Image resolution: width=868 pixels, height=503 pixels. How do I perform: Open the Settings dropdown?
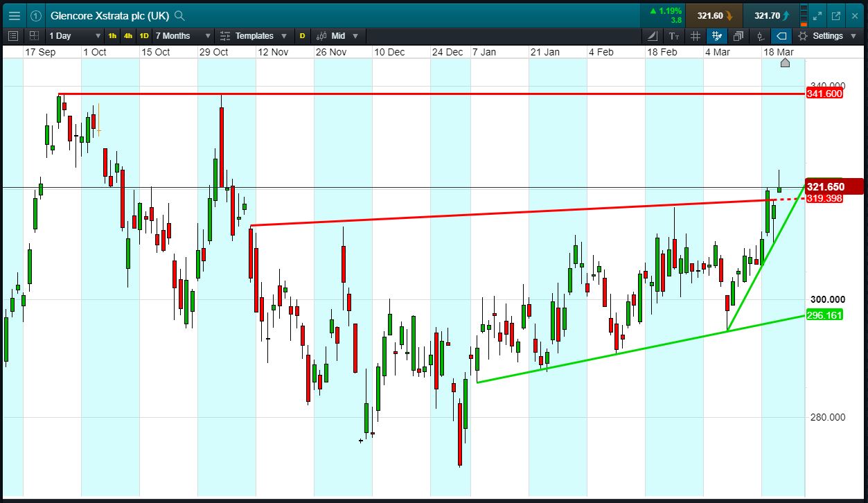pos(829,36)
